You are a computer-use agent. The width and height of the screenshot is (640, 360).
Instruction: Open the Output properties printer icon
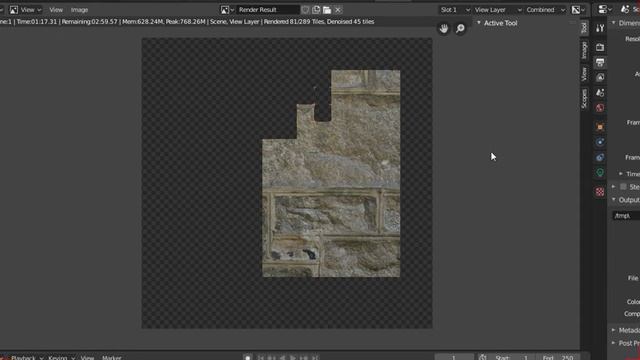coord(600,62)
